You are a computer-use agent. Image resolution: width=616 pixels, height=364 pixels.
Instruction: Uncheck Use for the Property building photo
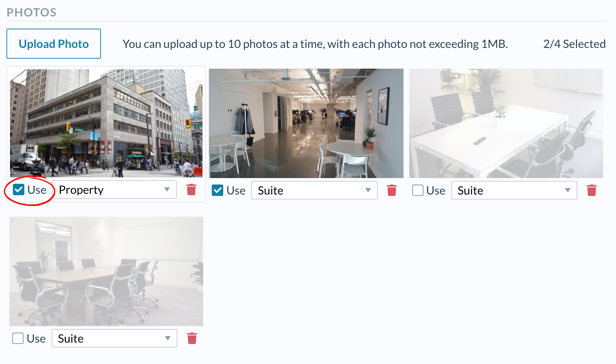(x=19, y=190)
